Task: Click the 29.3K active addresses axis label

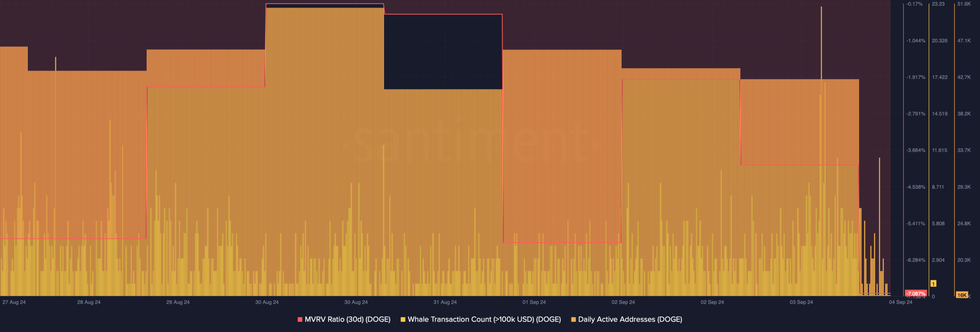Action: (x=964, y=187)
